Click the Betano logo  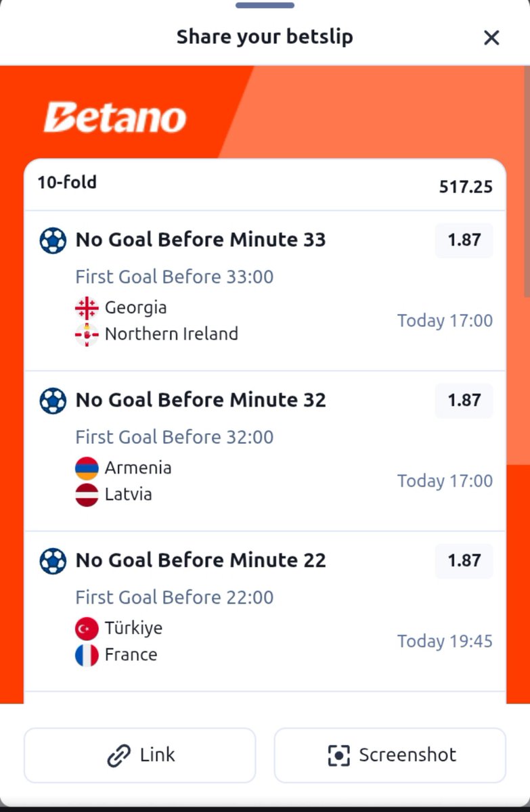click(x=115, y=118)
